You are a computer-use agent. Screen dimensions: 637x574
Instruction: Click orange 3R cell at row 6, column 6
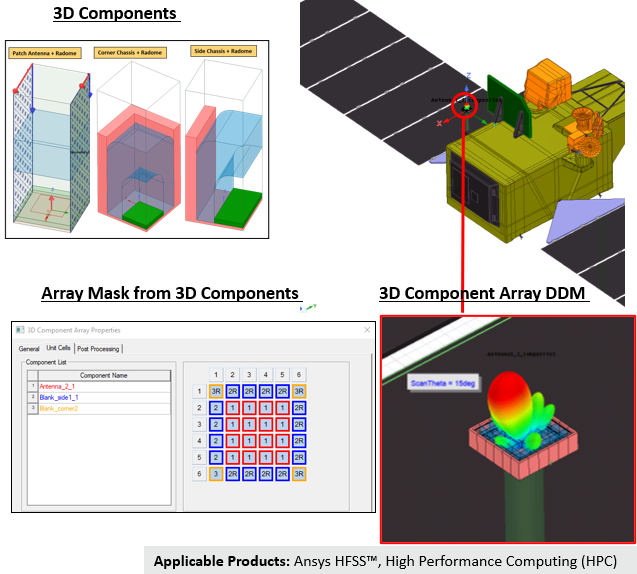[x=299, y=474]
